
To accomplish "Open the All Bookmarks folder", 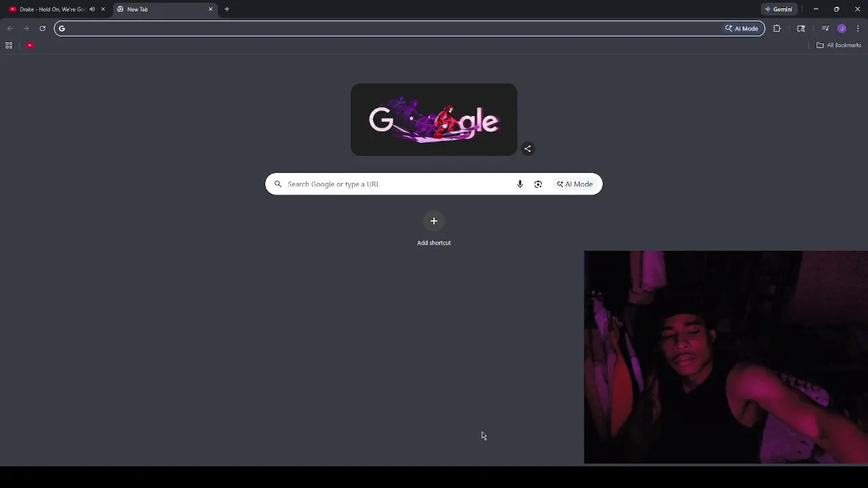I will coord(839,45).
